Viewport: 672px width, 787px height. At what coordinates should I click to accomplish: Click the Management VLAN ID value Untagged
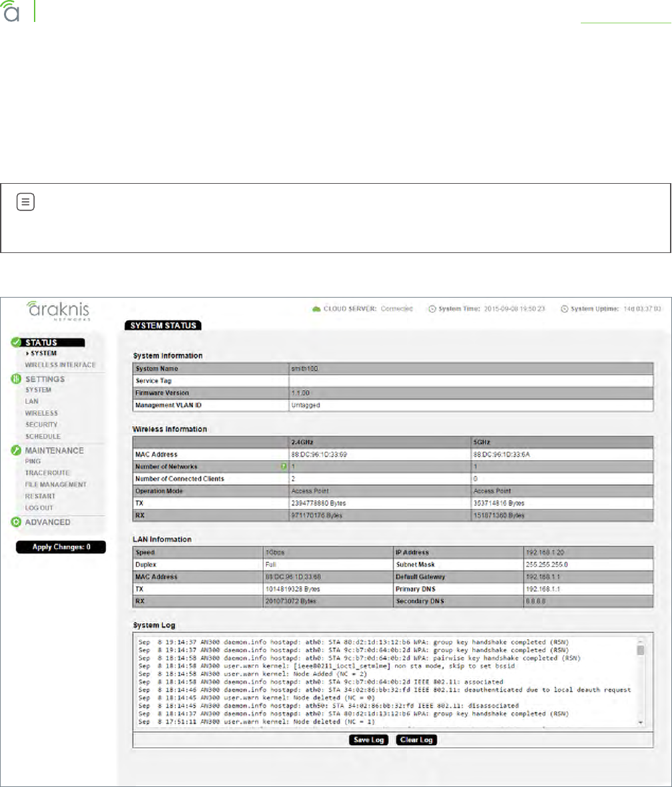coord(306,405)
